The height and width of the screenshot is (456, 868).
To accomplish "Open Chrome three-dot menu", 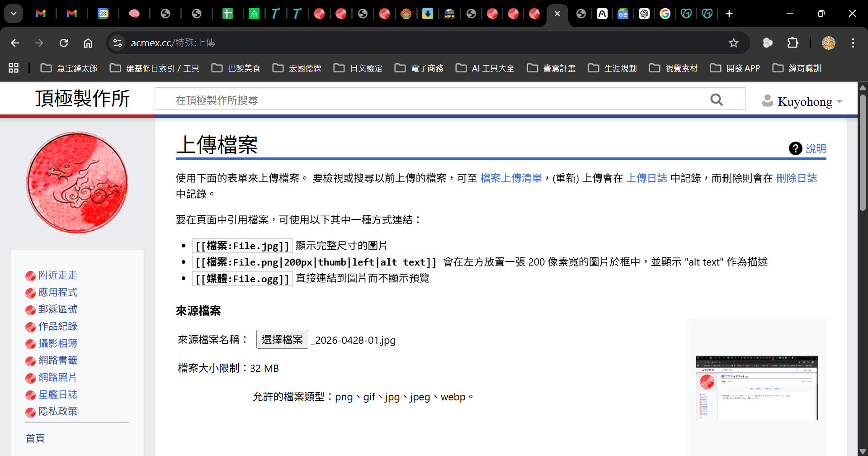I will coord(853,43).
